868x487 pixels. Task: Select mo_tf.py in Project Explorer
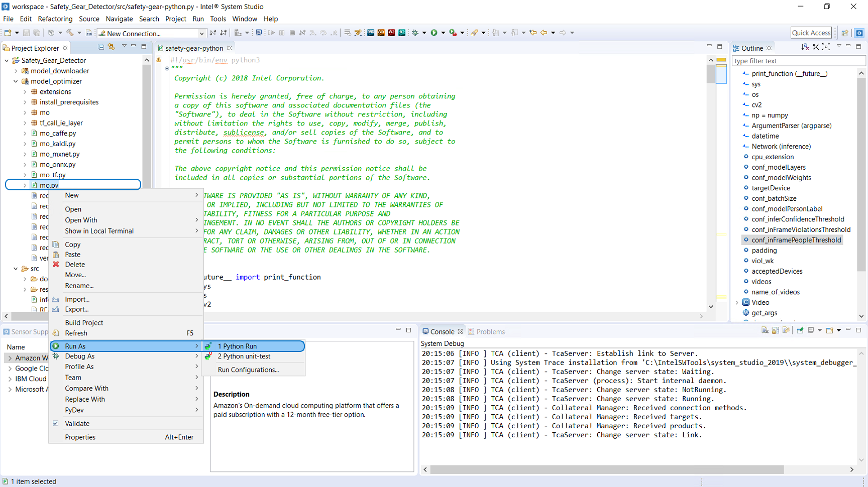[x=52, y=175]
